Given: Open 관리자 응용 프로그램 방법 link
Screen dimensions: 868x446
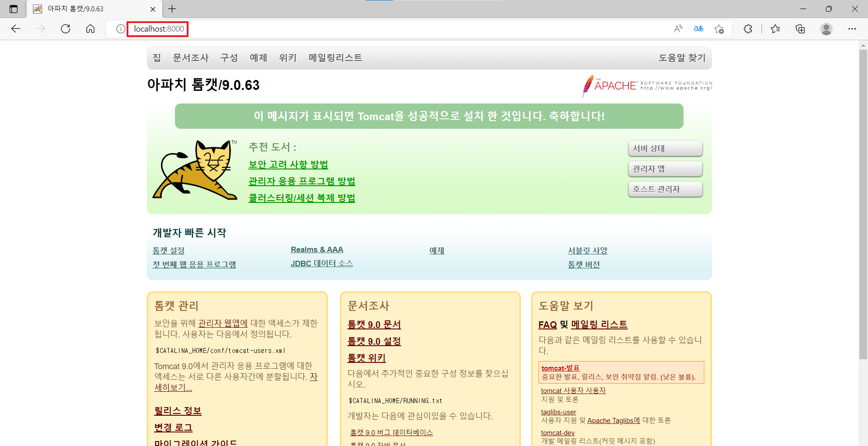Looking at the screenshot, I should tap(302, 181).
